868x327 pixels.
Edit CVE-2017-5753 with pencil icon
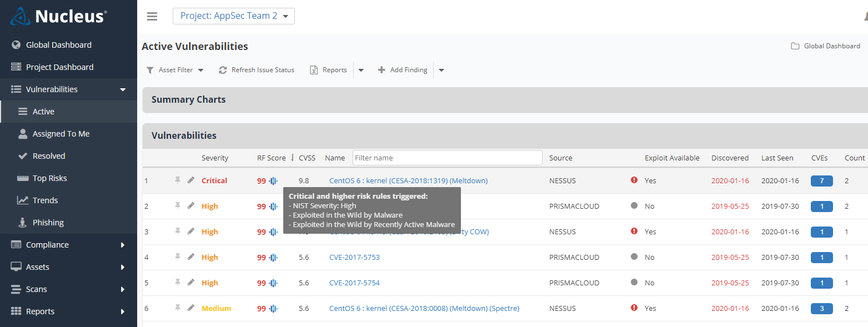191,257
